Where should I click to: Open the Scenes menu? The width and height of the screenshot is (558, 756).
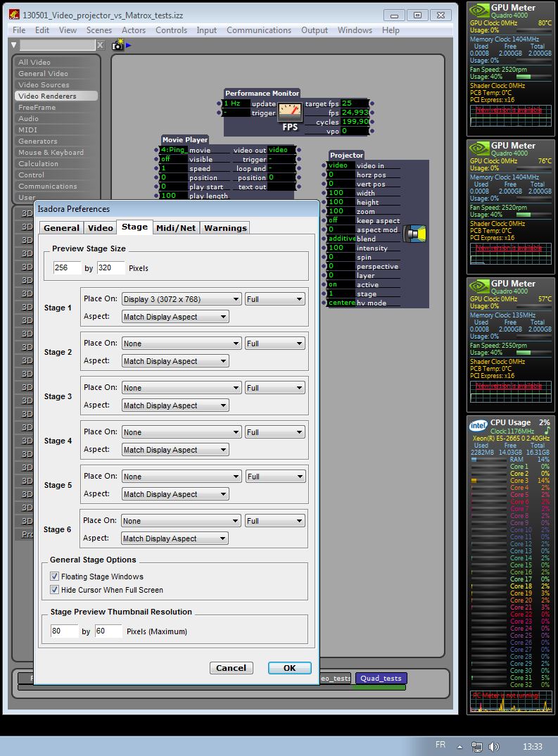(x=99, y=30)
